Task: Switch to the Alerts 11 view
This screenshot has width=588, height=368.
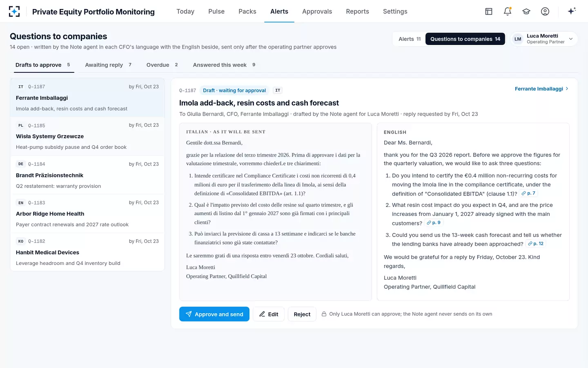Action: tap(410, 39)
